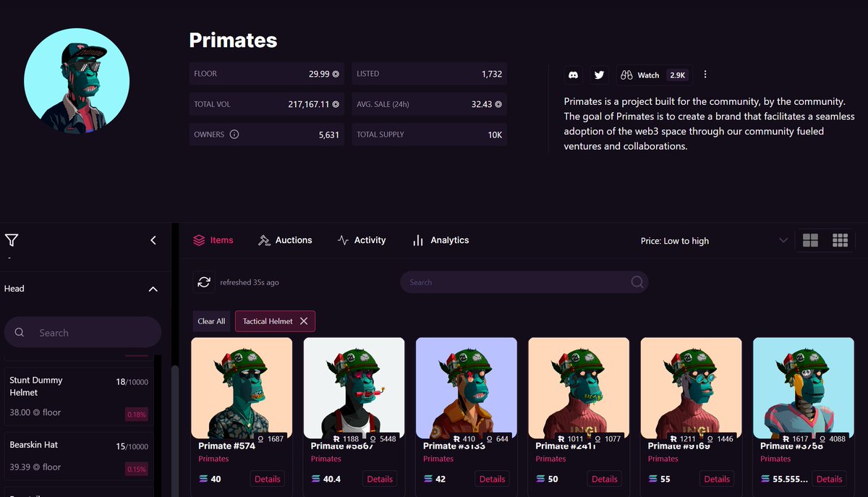Click the binoculars Watch icon
Image resolution: width=868 pixels, height=497 pixels.
click(x=626, y=75)
